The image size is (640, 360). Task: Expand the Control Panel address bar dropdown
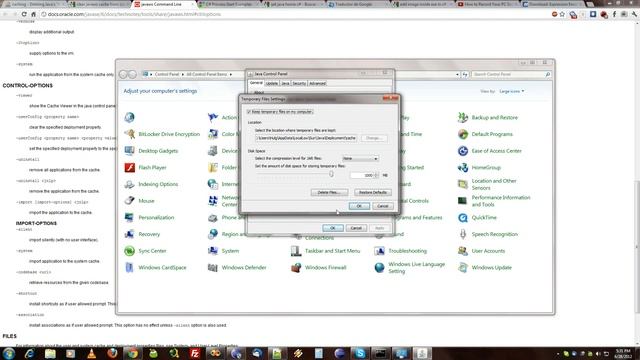pos(457,74)
